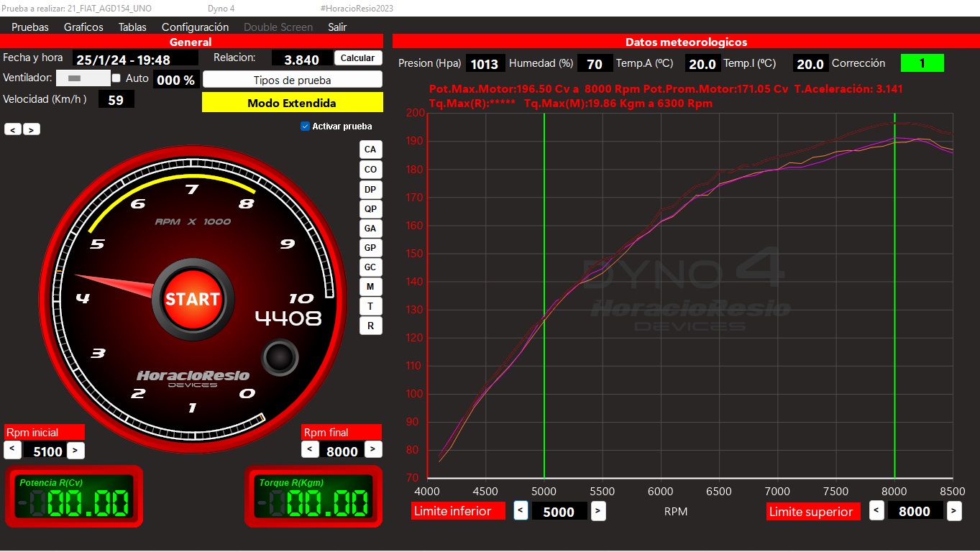Click the round black knob on gauge

tap(279, 358)
